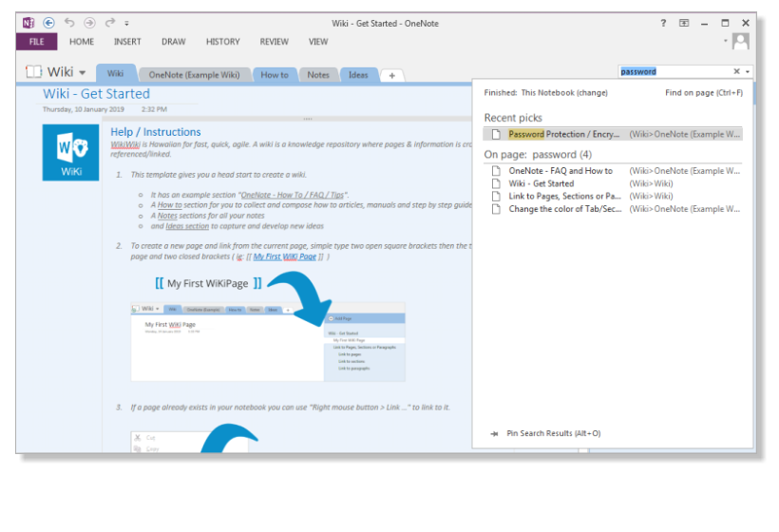
Task: Clear the search with the X button
Action: [737, 71]
